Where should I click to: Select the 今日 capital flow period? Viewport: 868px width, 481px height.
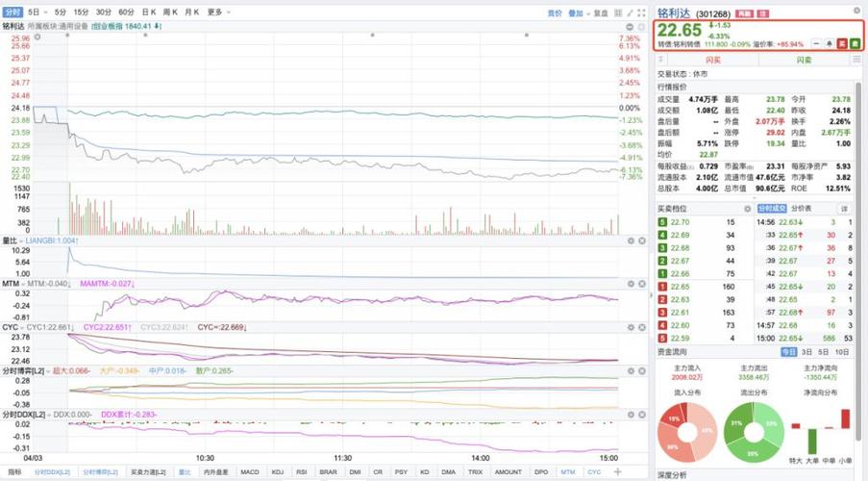[788, 352]
